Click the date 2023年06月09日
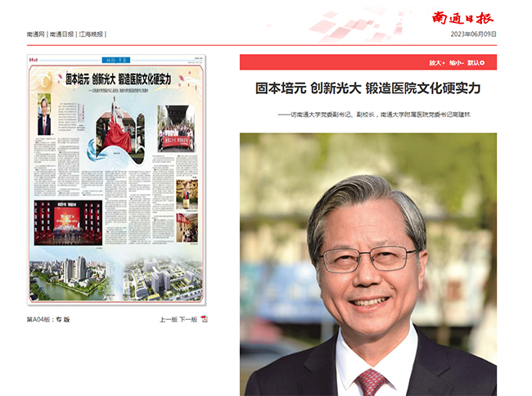Viewport: 532px width, 396px height. [x=473, y=34]
